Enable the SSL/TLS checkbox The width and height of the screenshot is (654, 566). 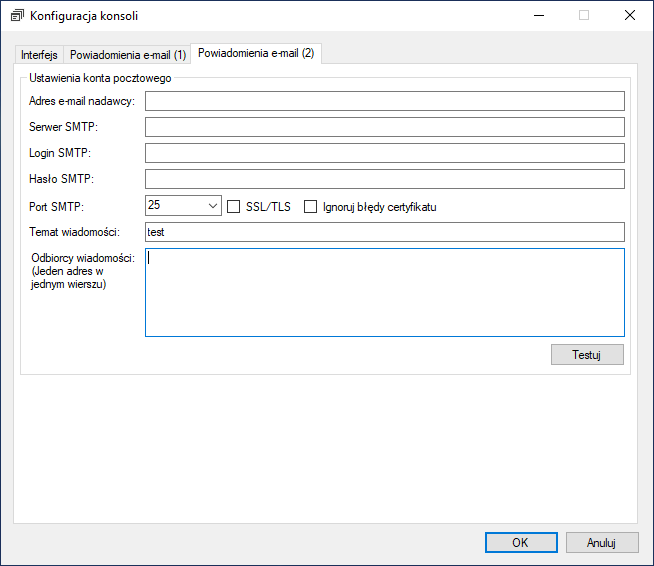pyautogui.click(x=234, y=207)
